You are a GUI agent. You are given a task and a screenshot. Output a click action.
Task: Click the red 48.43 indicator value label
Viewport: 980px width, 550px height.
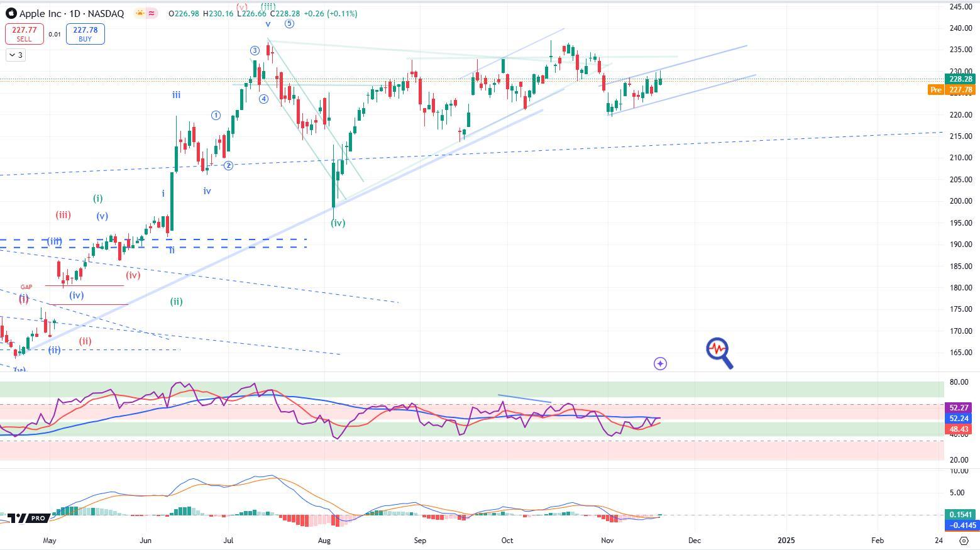959,429
